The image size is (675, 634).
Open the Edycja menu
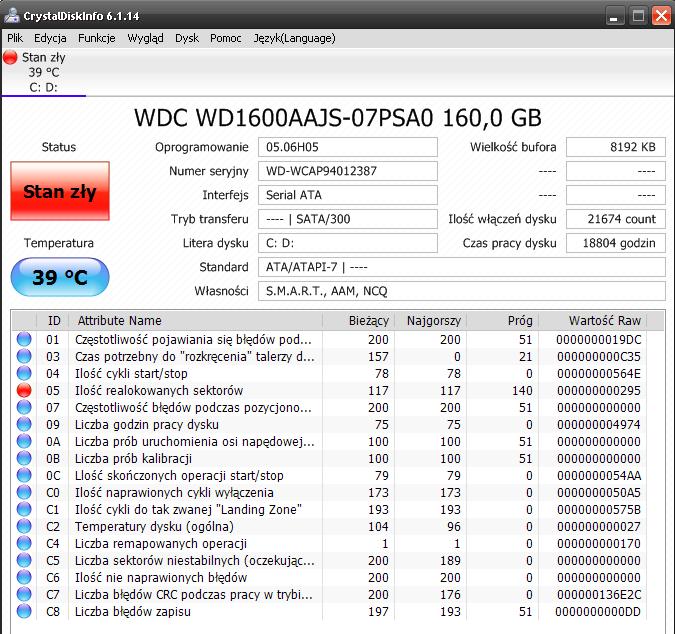50,38
